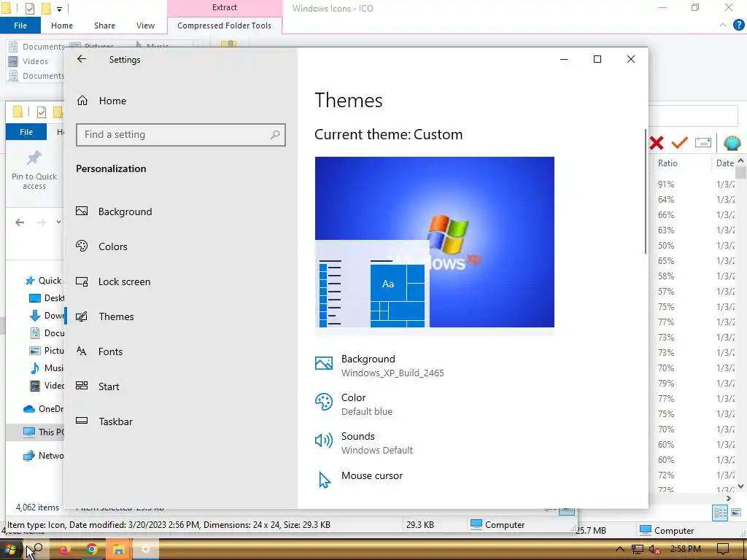747x560 pixels.
Task: Switch to the large icons view icon at bottom right
Action: click(736, 513)
